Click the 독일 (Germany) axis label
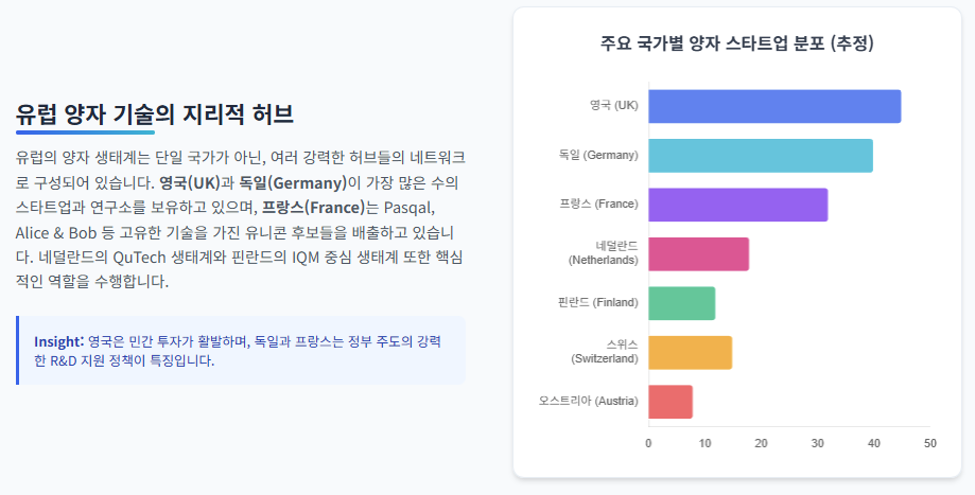This screenshot has height=495, width=975. 598,155
